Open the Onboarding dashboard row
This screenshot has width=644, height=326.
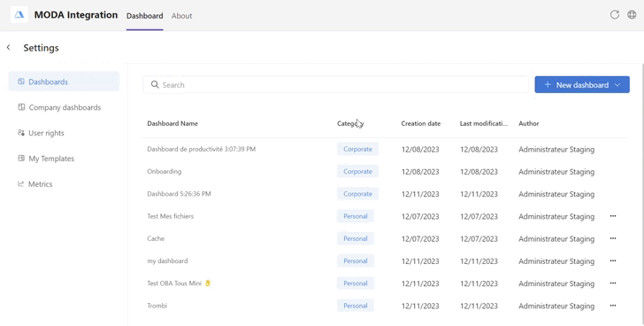164,171
